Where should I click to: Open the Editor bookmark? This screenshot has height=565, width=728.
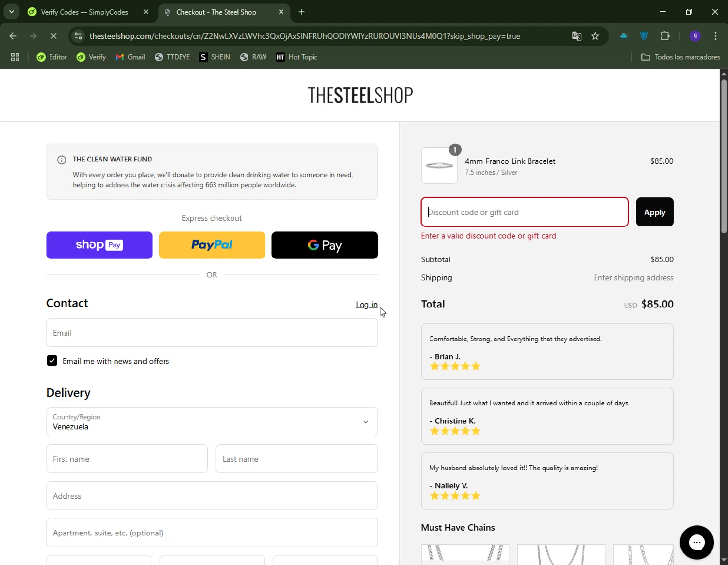tap(52, 57)
